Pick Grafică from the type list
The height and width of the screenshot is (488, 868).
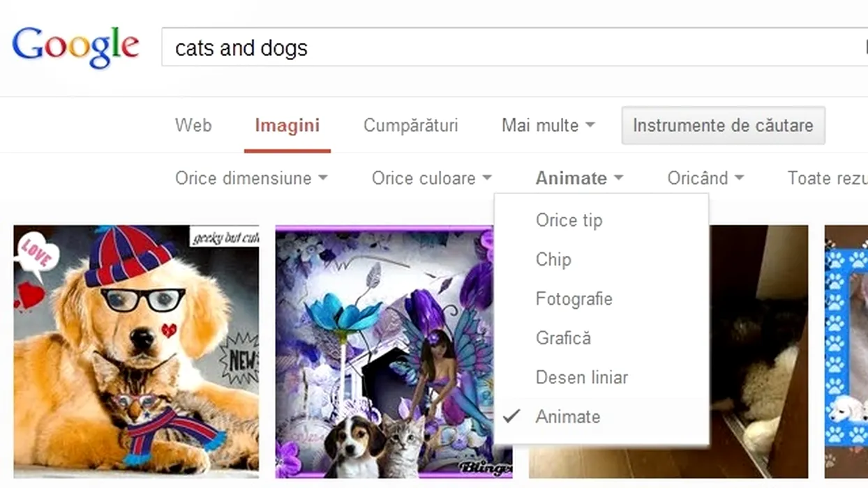coord(563,338)
